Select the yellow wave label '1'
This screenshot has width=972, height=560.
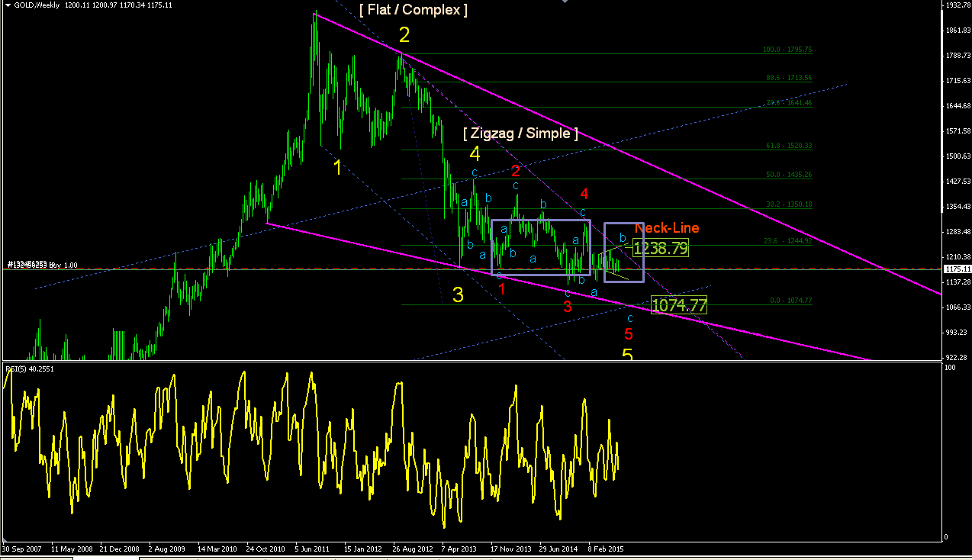click(x=338, y=167)
